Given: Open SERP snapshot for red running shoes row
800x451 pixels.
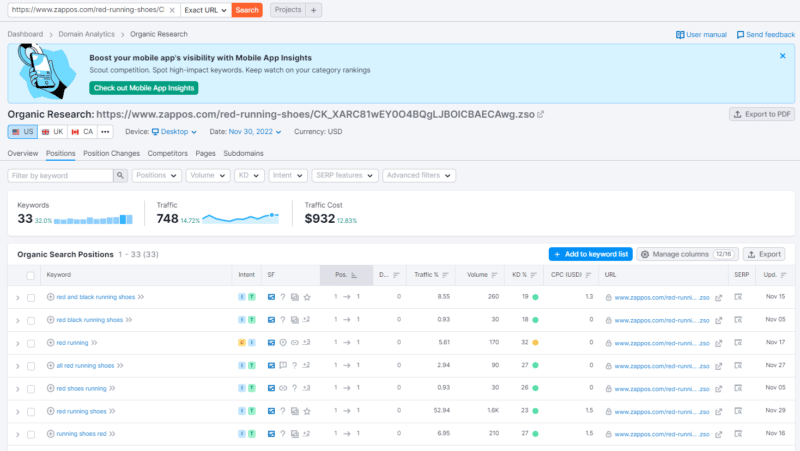Looking at the screenshot, I should pyautogui.click(x=738, y=411).
